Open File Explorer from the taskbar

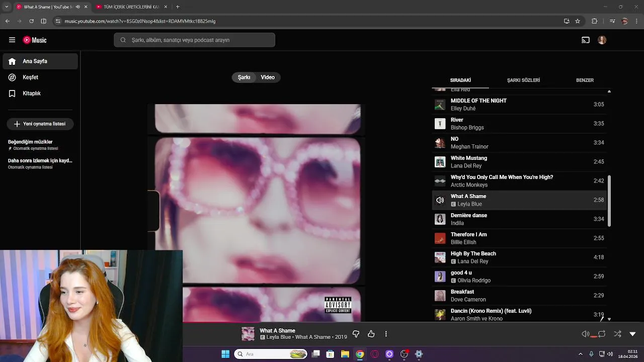(345, 354)
